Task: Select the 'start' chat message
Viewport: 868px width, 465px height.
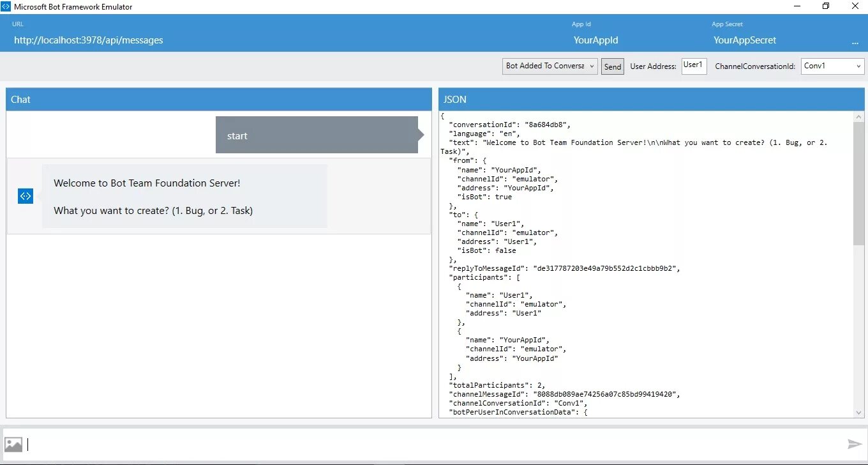Action: click(317, 135)
